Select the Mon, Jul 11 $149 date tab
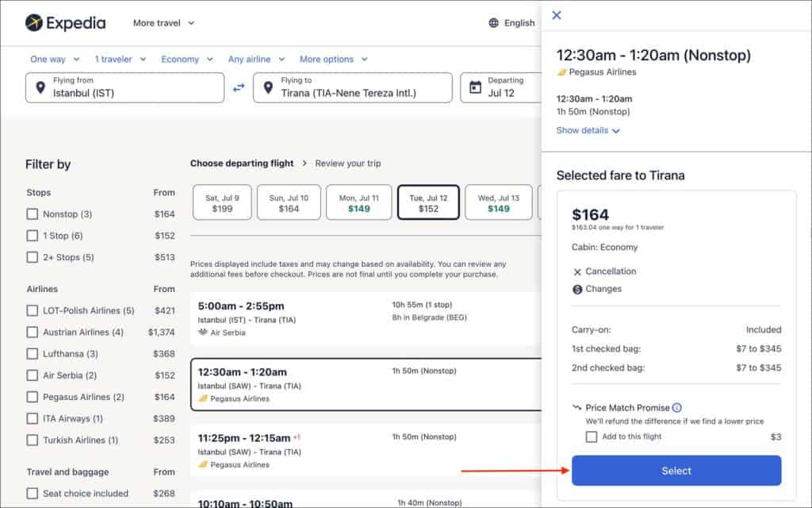This screenshot has height=508, width=812. tap(359, 202)
